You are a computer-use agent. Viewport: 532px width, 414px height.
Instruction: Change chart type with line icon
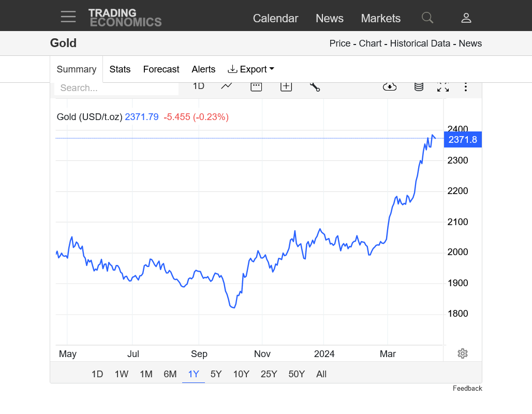pos(226,86)
